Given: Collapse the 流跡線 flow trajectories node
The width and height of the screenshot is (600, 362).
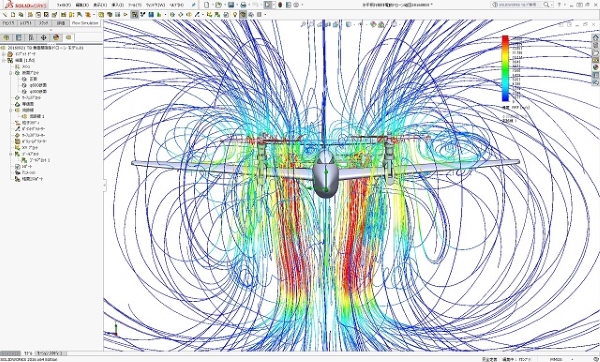Looking at the screenshot, I should [x=11, y=110].
